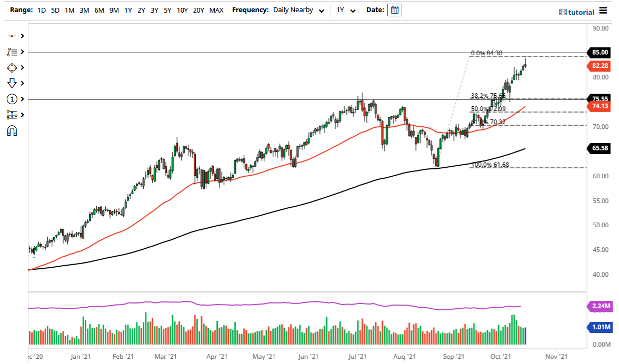This screenshot has width=619, height=364.
Task: Select the shapes drawing tool icon
Action: click(x=12, y=68)
